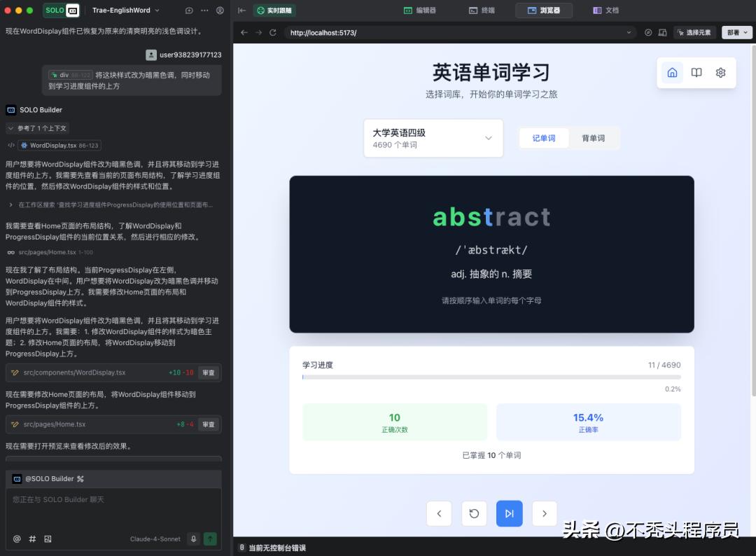Open the settings gear on the study page
Image resolution: width=756 pixels, height=556 pixels.
720,72
